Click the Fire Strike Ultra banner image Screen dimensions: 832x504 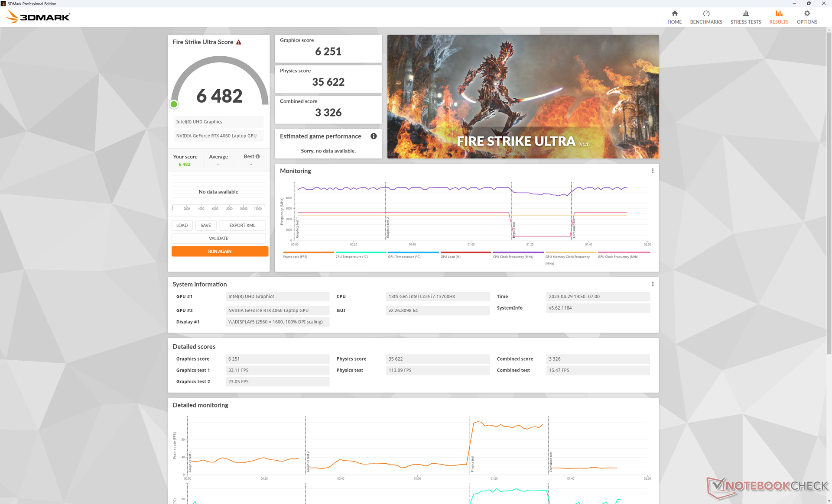[x=523, y=96]
